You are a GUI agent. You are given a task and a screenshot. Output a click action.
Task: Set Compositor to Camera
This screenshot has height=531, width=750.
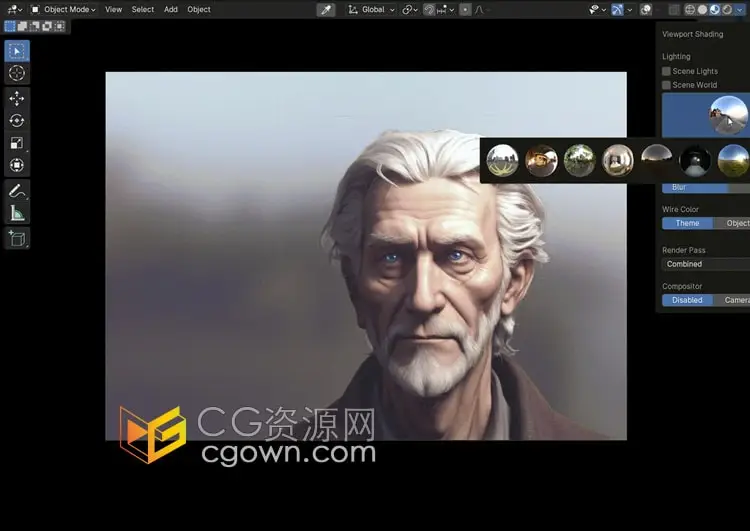click(x=732, y=300)
